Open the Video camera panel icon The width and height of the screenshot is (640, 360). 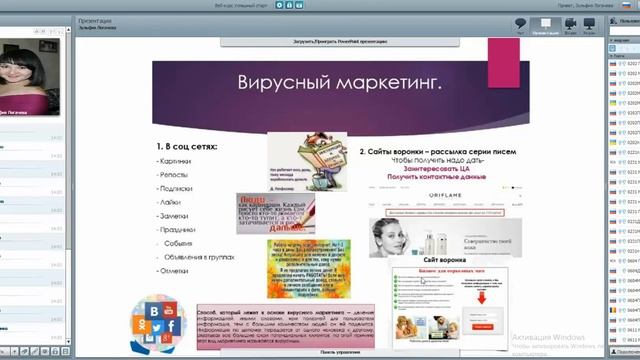[x=570, y=25]
